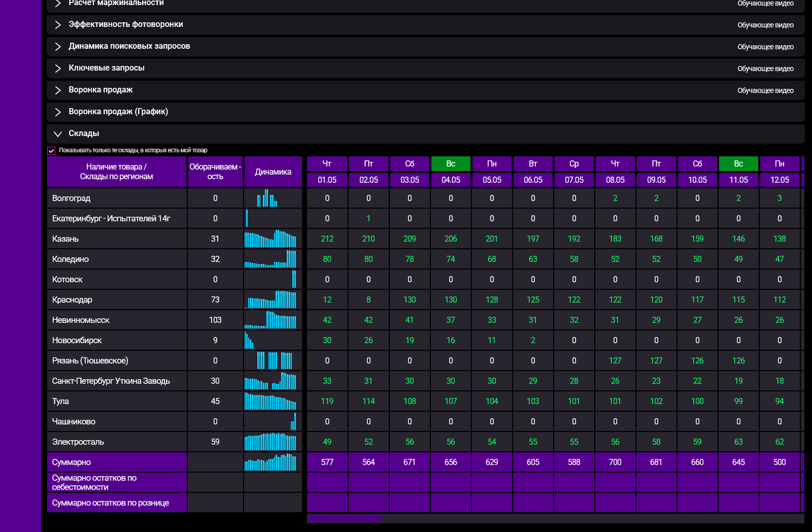This screenshot has height=532, width=812.
Task: Click the Динамика column header
Action: (273, 172)
